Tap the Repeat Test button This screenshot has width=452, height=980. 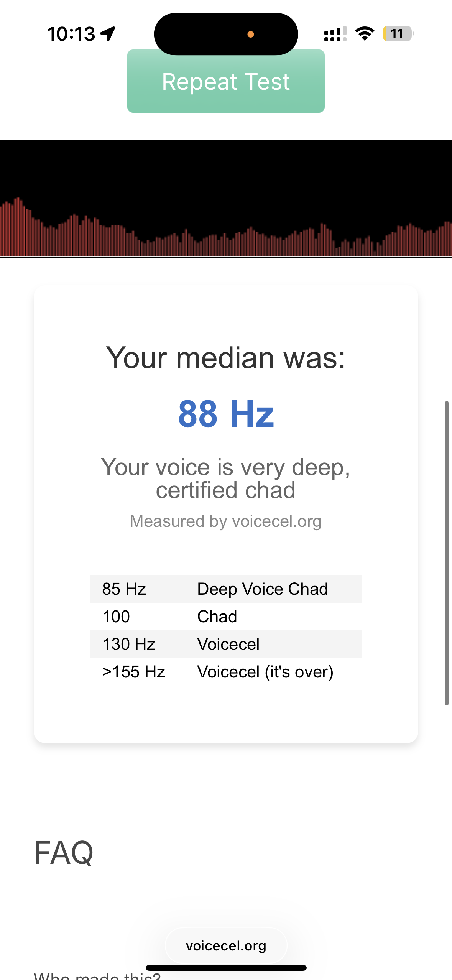[x=226, y=81]
